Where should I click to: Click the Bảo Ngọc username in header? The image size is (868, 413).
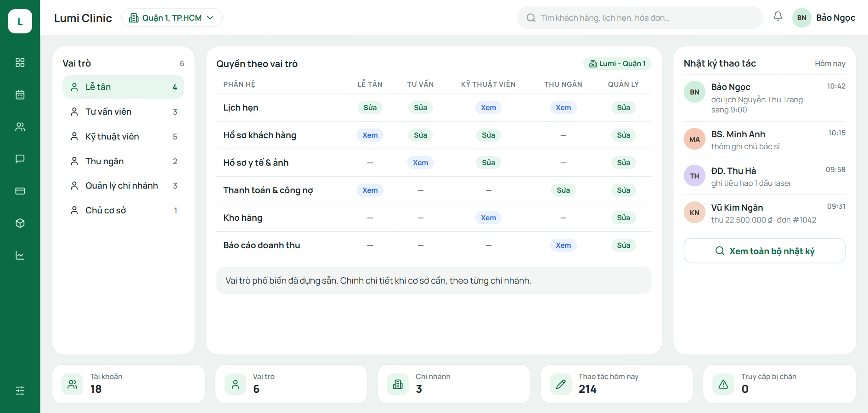835,17
